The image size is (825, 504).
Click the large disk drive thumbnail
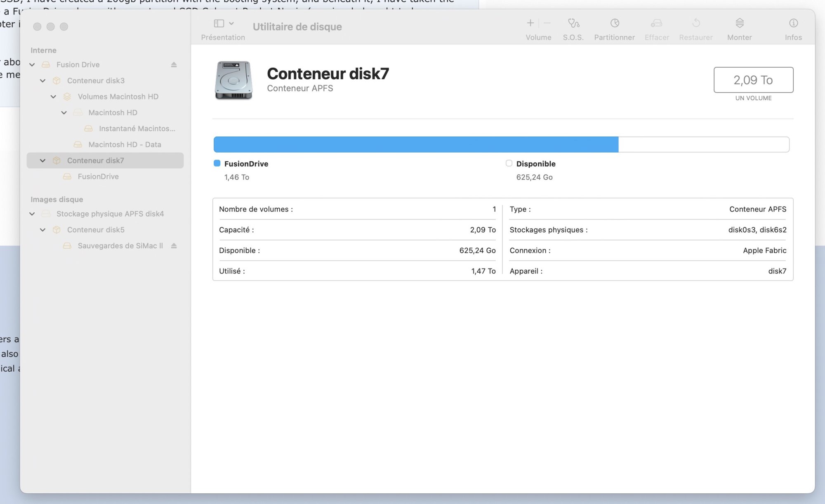click(x=233, y=80)
